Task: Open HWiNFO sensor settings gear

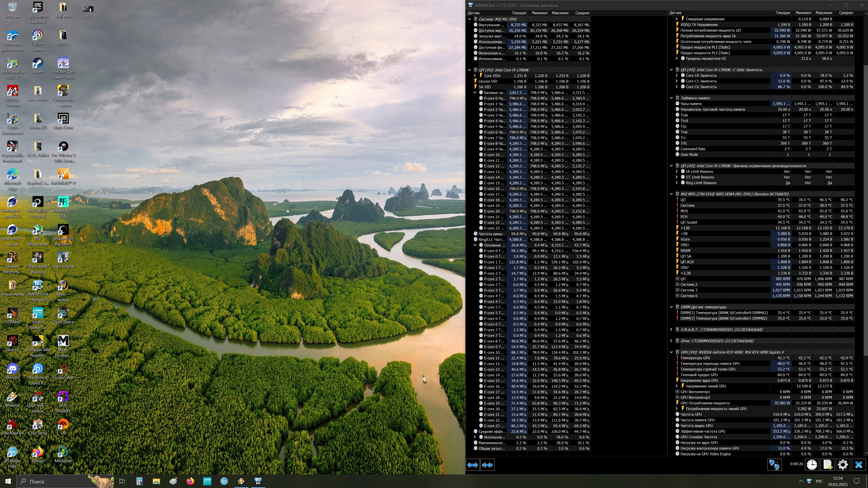Action: [x=842, y=465]
